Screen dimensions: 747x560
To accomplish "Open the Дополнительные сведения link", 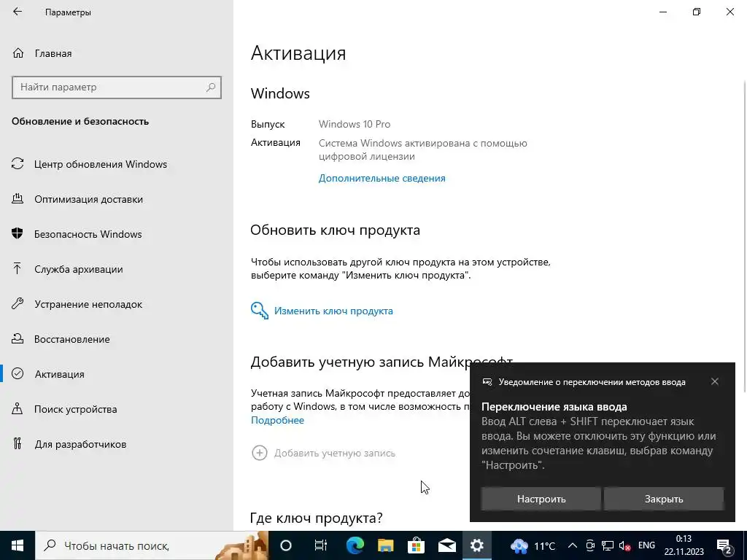I will point(382,178).
